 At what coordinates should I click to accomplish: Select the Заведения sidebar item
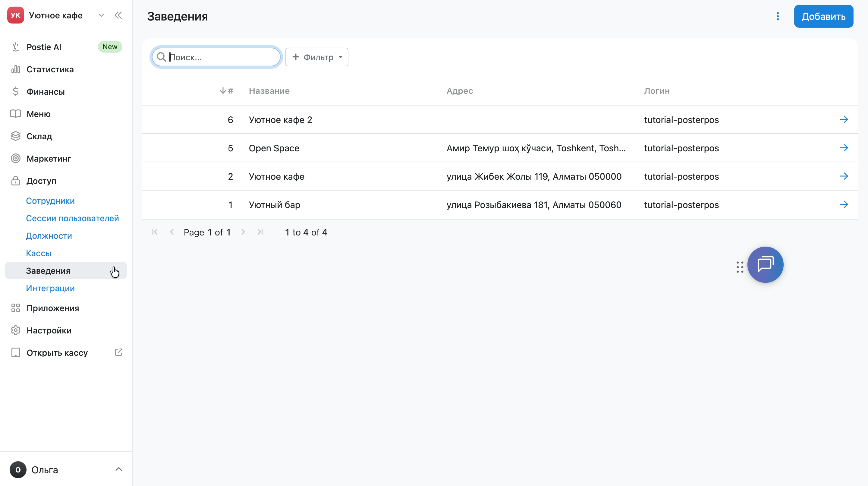click(66, 270)
